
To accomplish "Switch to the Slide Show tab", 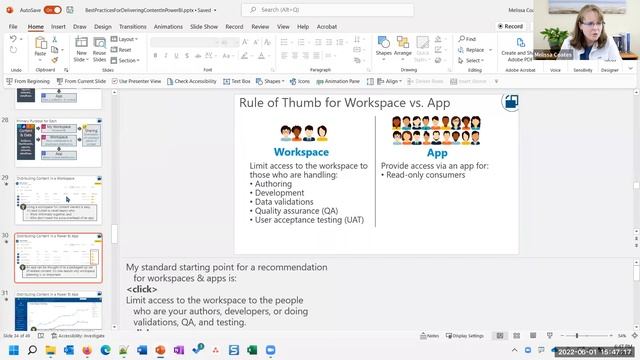I will coord(204,27).
